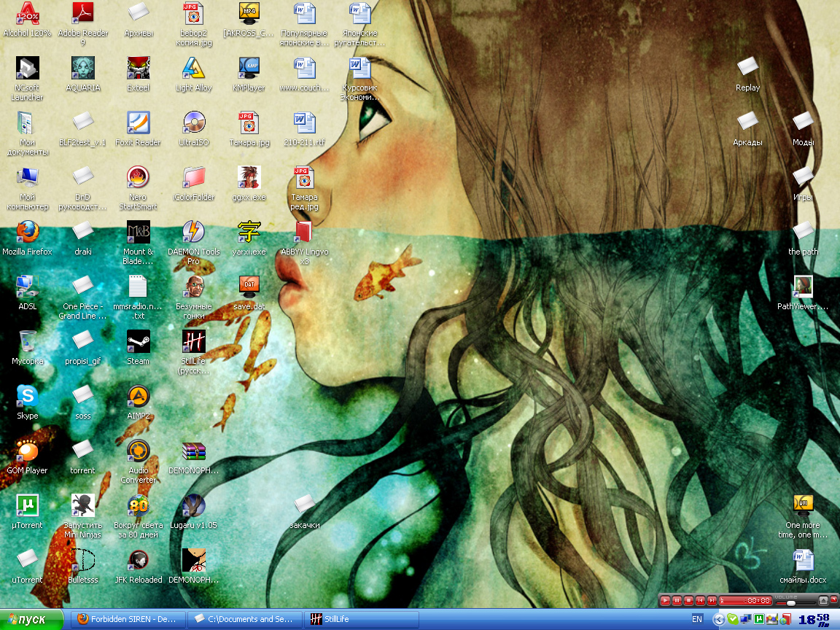Launch the AQUARIA game shortcut
Image resolution: width=840 pixels, height=630 pixels.
tap(83, 74)
